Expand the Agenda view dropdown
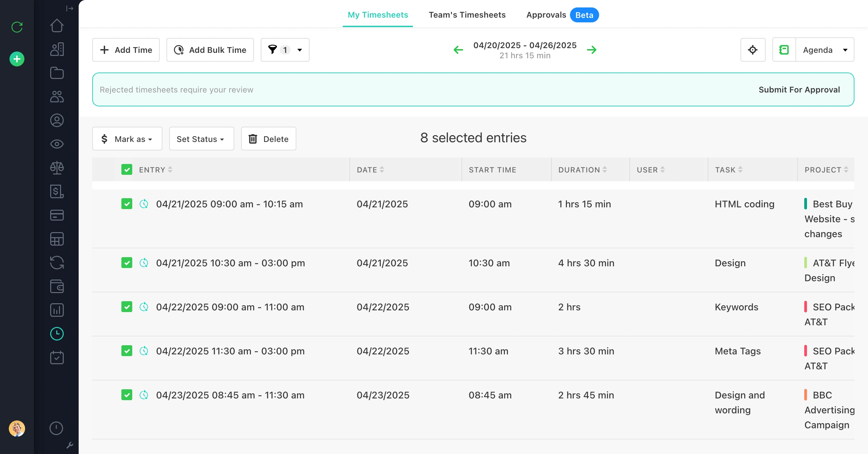The height and width of the screenshot is (454, 868). pyautogui.click(x=825, y=50)
